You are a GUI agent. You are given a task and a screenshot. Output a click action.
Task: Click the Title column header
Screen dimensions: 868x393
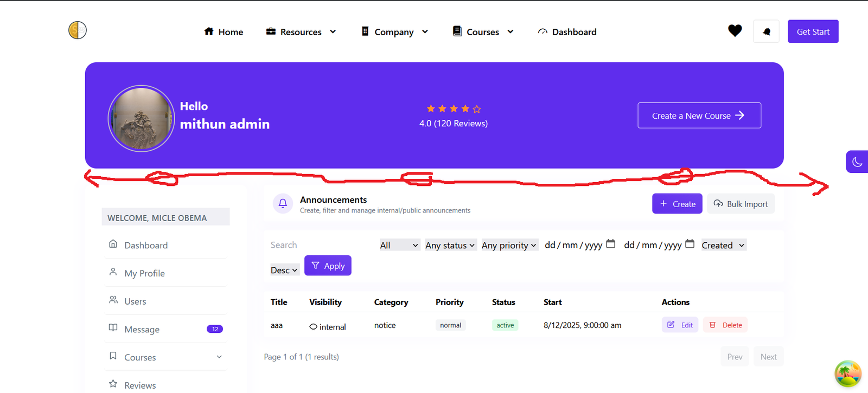[x=279, y=302]
